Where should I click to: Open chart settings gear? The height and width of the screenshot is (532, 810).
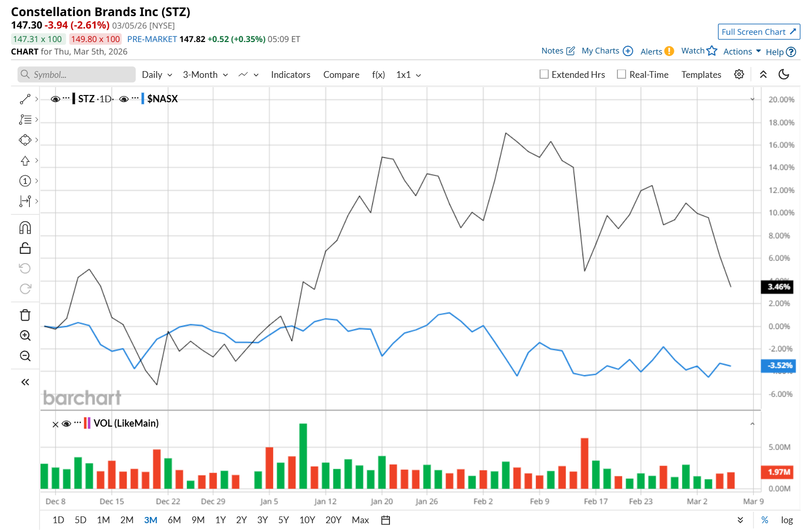point(739,74)
